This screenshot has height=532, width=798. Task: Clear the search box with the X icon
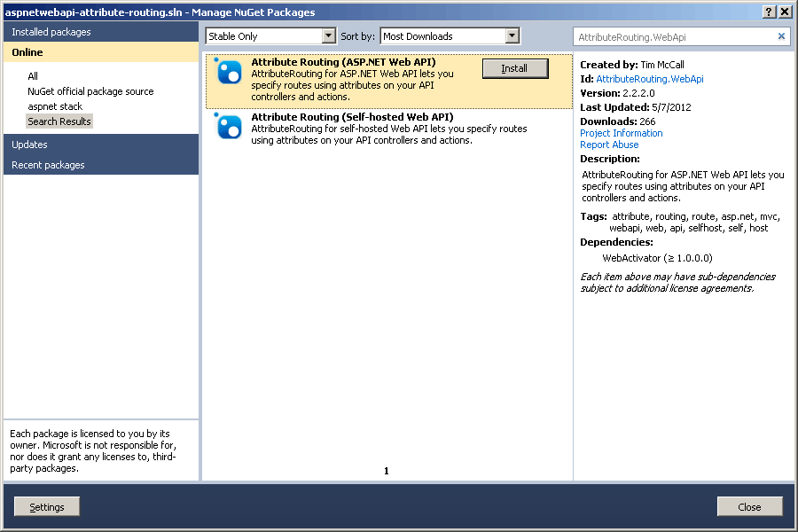[781, 36]
